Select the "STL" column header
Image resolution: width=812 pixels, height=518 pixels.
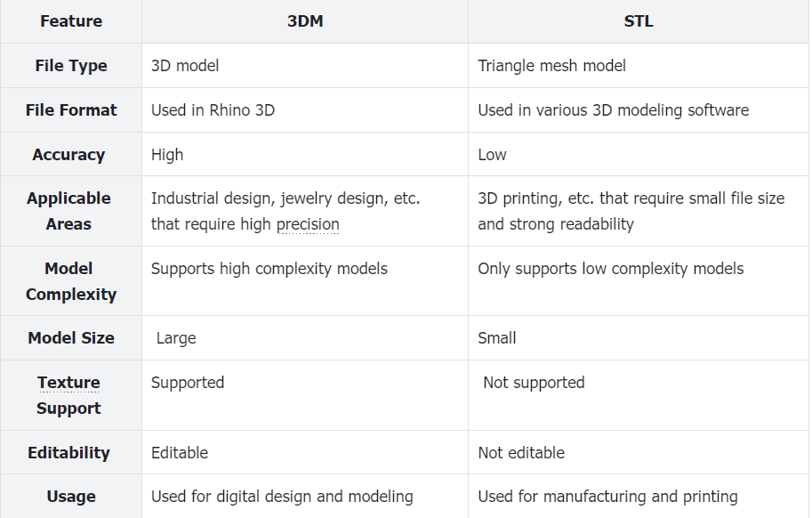638,21
